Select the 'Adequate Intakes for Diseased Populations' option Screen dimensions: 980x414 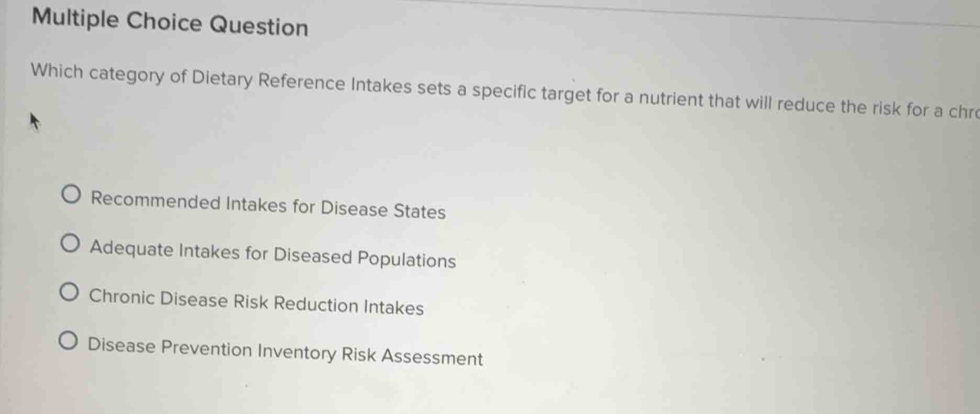(x=71, y=243)
